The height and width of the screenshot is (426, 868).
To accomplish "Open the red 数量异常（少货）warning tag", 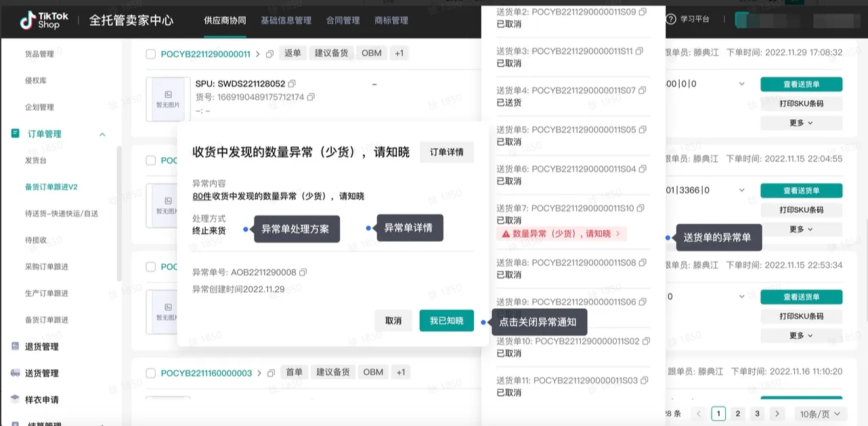I will [x=562, y=234].
